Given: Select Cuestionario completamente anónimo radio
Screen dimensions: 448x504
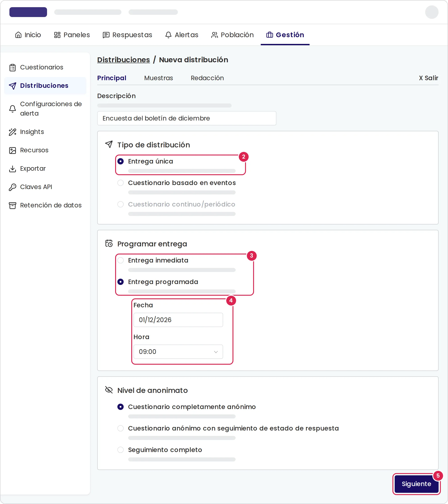Looking at the screenshot, I should tap(121, 407).
